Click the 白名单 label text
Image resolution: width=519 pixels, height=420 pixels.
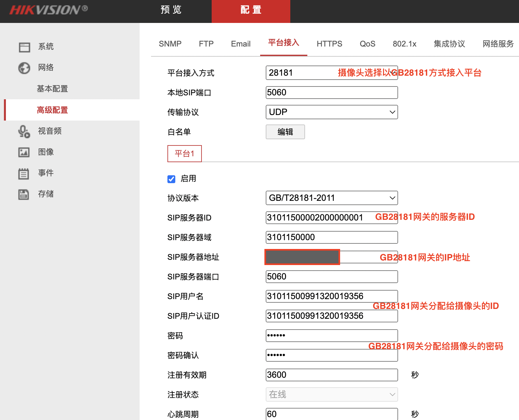(179, 132)
